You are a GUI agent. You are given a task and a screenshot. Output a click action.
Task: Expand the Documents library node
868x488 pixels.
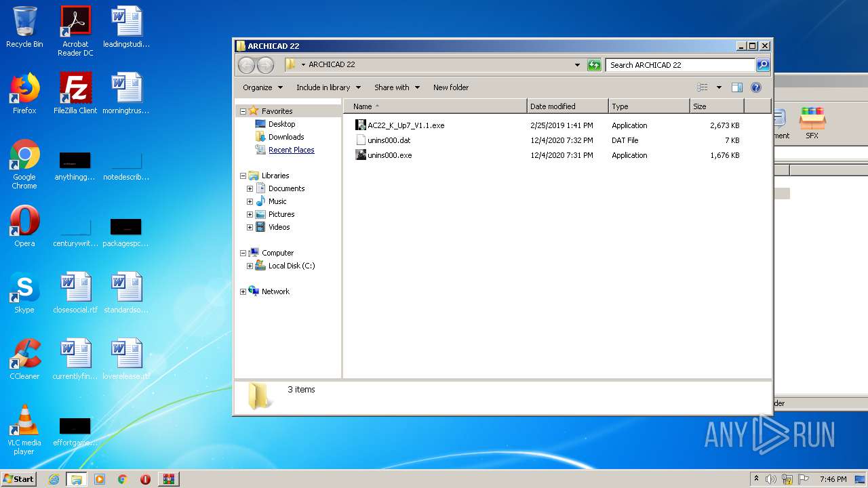tap(250, 188)
